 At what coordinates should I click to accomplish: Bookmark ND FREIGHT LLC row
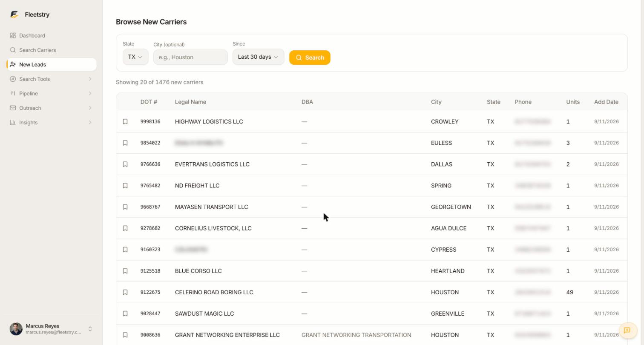click(125, 186)
